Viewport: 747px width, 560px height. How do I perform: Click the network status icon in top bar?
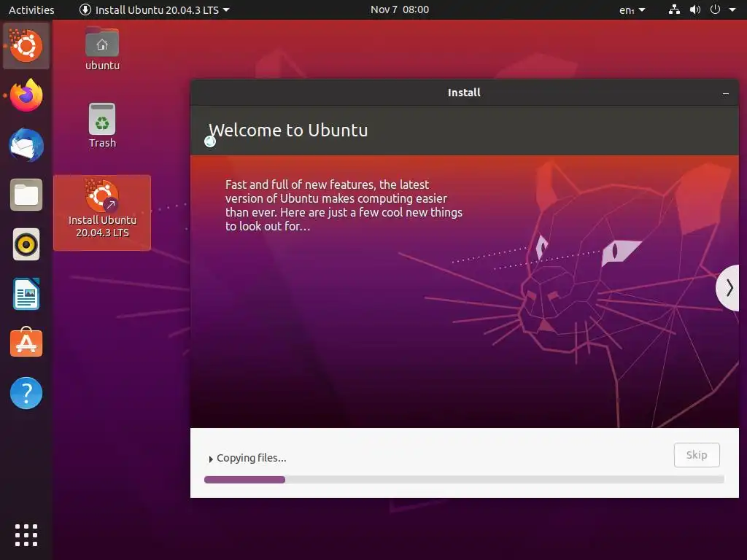(x=674, y=9)
